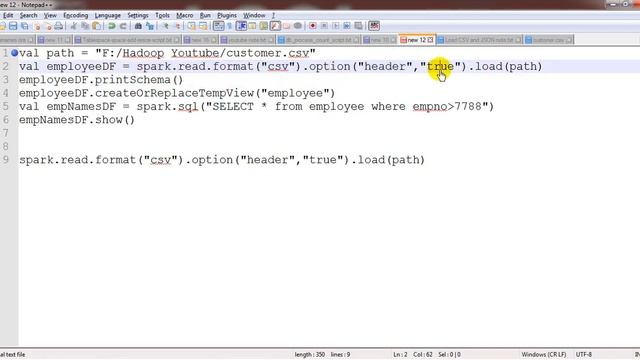Screen dimensions: 640x360
Task: Click the Print toolbar icon
Action: [x=59, y=26]
